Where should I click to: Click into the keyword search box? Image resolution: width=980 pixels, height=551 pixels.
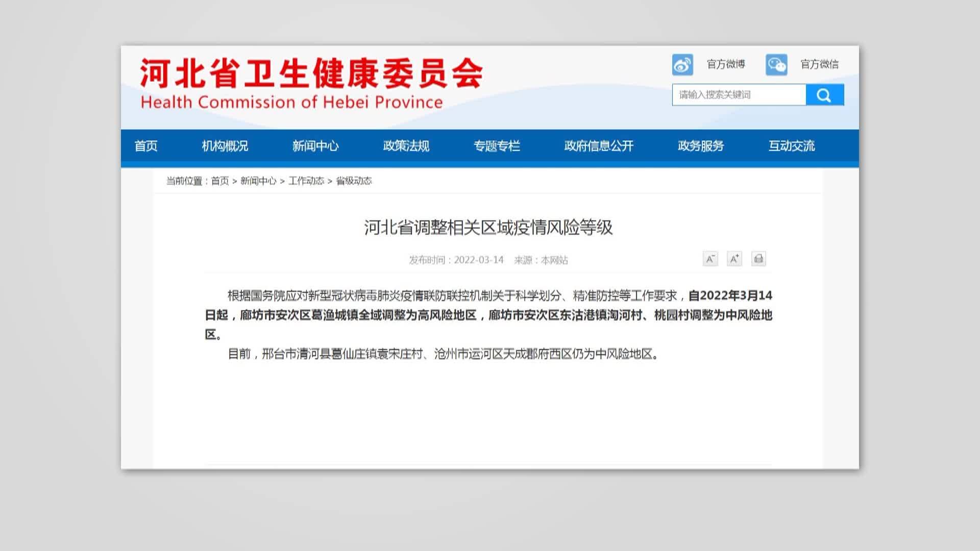pyautogui.click(x=739, y=95)
